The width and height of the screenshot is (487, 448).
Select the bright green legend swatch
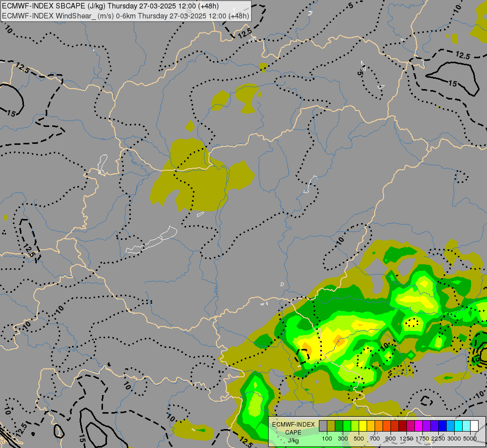pos(347,426)
